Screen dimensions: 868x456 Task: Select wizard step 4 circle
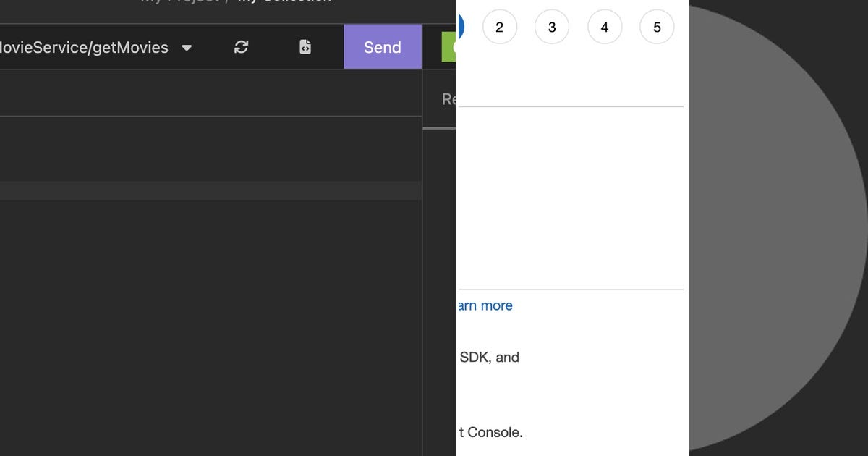point(604,26)
